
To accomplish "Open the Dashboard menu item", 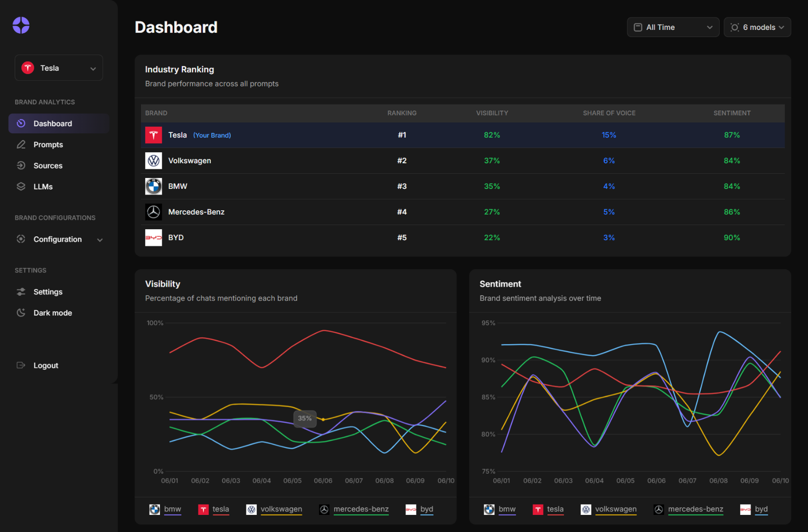I will click(53, 123).
